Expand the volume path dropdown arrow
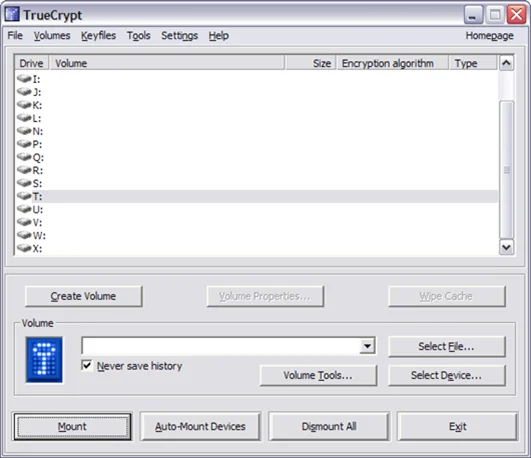531x458 pixels. tap(367, 346)
